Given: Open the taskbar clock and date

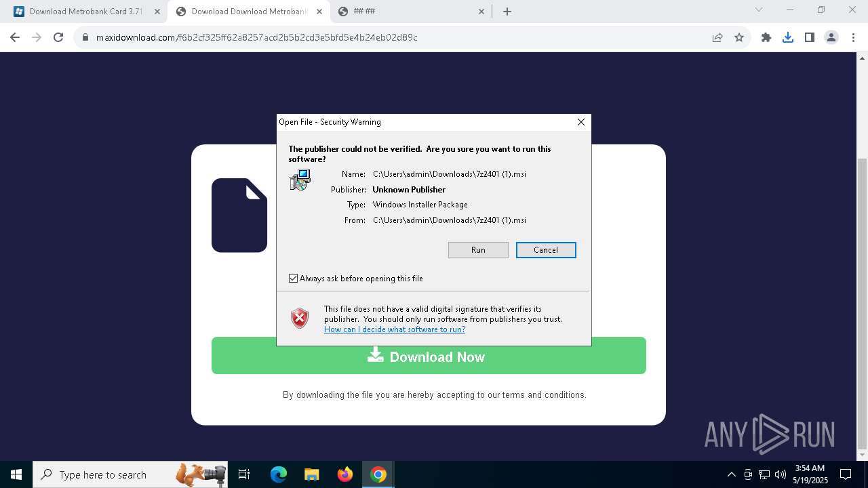Looking at the screenshot, I should click(810, 474).
